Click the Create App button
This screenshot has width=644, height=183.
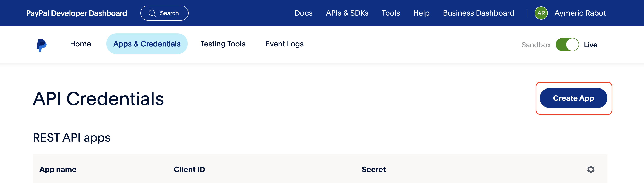(573, 98)
